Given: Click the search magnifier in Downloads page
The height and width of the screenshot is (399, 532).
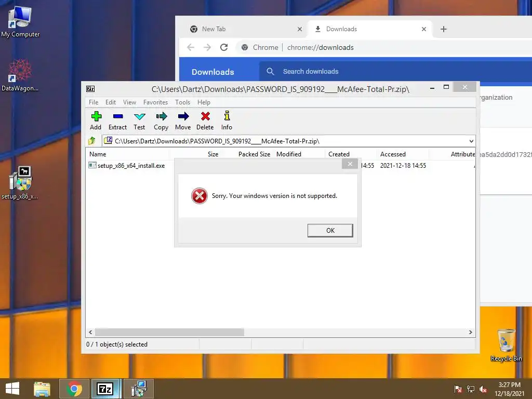Looking at the screenshot, I should click(x=270, y=71).
